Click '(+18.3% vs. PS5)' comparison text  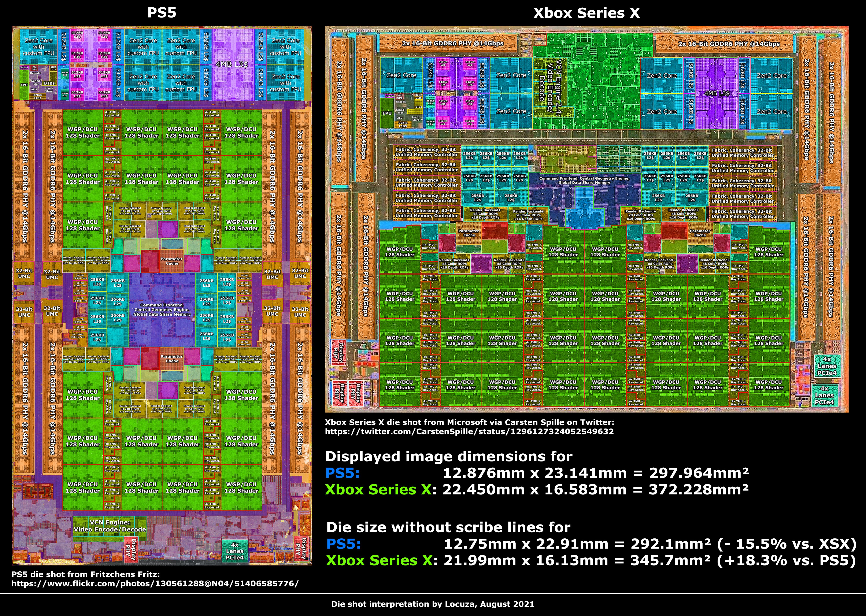786,560
